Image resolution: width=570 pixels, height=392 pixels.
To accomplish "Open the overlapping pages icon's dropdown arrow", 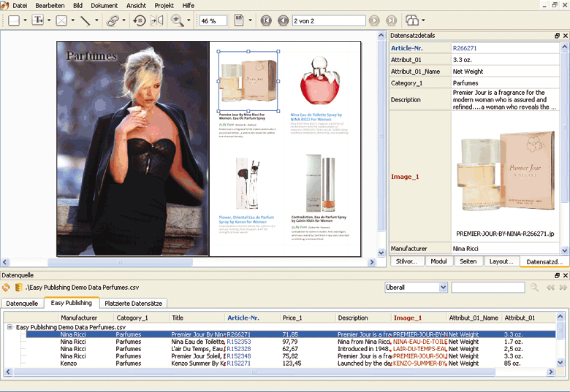I will pyautogui.click(x=424, y=20).
